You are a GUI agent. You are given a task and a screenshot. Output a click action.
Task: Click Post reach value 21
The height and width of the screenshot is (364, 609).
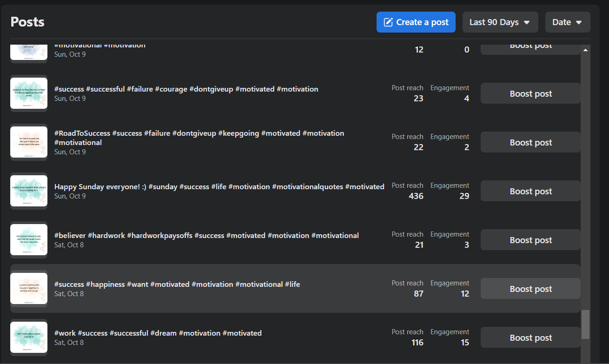click(x=419, y=245)
